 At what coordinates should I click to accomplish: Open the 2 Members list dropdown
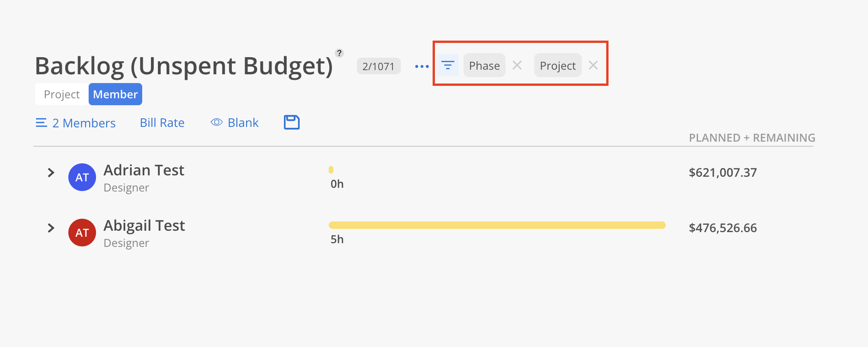click(76, 123)
